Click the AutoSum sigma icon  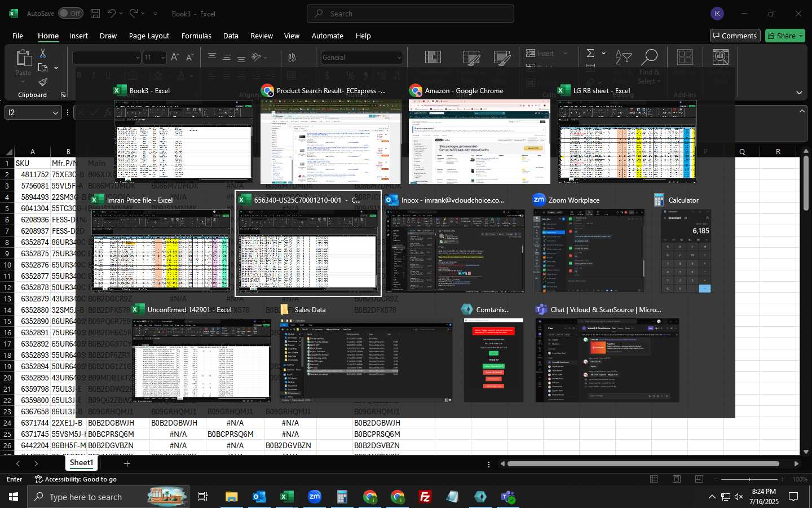click(590, 53)
